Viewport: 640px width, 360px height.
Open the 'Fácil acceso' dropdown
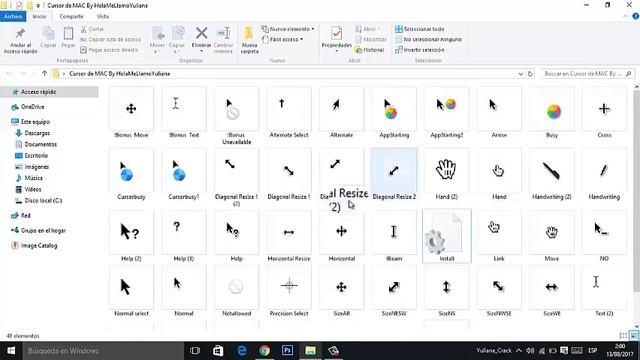(282, 40)
